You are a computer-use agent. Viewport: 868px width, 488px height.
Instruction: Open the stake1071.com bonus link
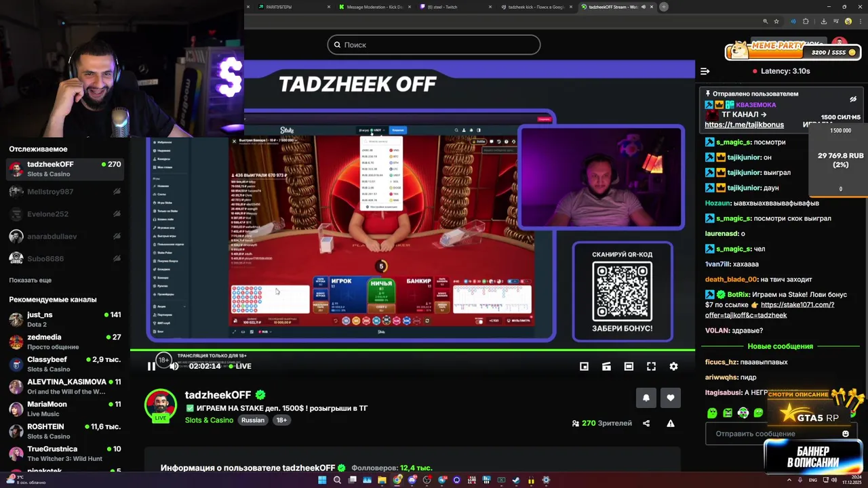click(x=770, y=310)
